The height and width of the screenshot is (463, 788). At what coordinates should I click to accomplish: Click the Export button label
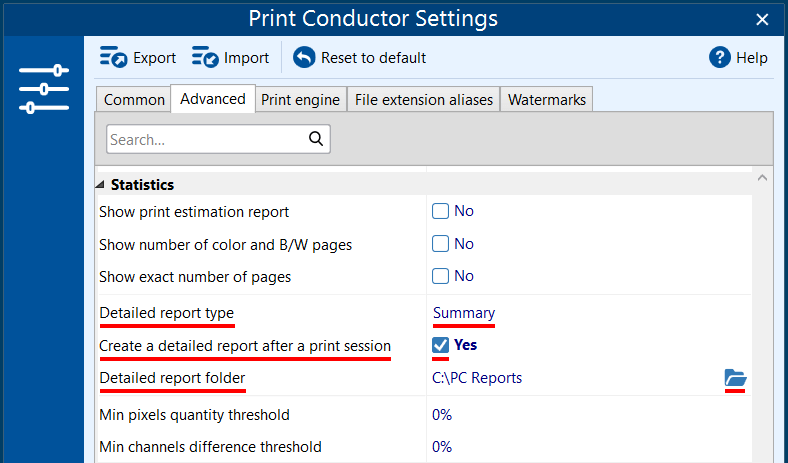154,58
